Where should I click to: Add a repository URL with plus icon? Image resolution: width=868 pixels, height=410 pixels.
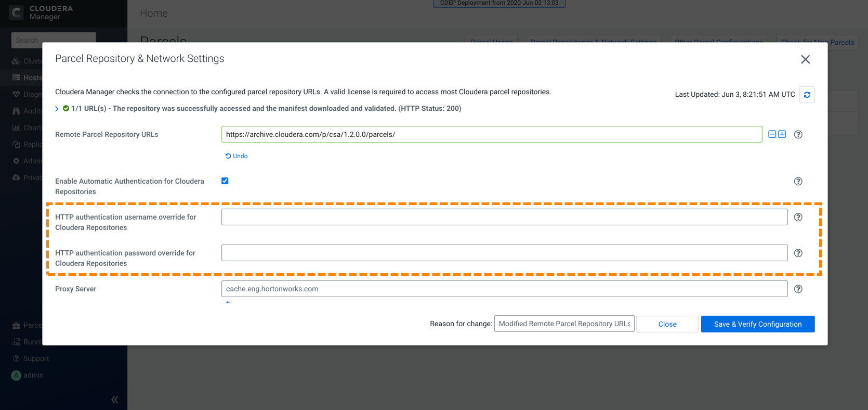[782, 134]
